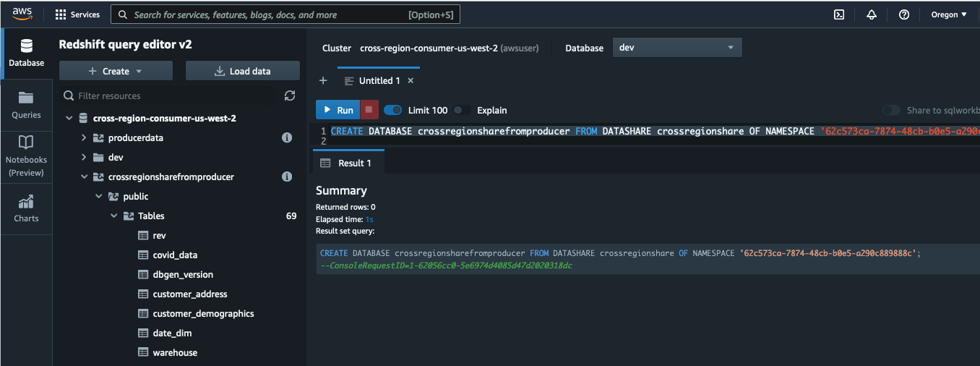980x366 pixels.
Task: Close the Untitled 1 tab
Action: [411, 80]
